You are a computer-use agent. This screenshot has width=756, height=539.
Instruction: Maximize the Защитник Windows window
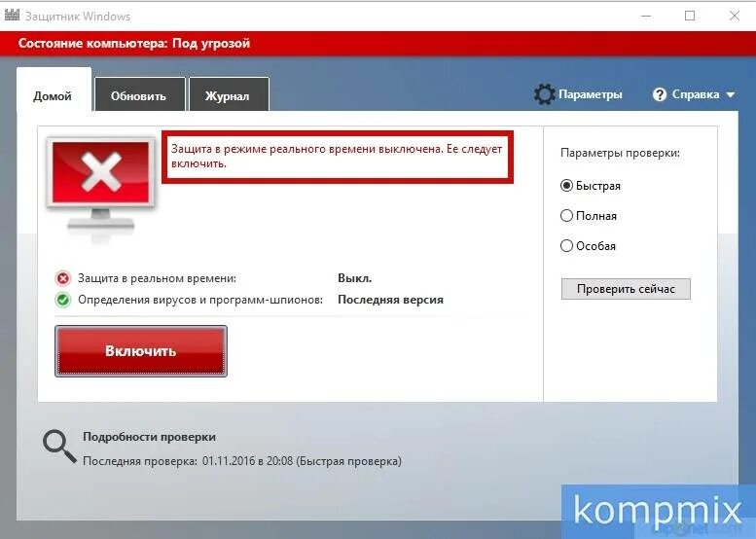click(x=690, y=16)
